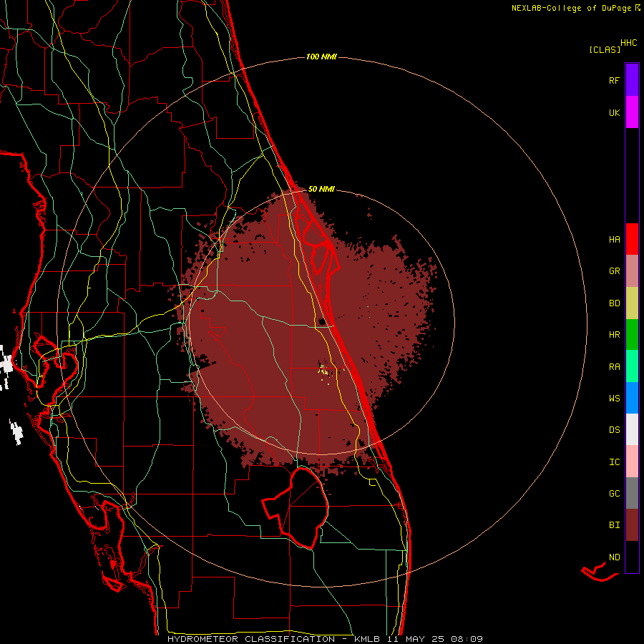
Task: Click the KMLB station identifier text
Action: pyautogui.click(x=367, y=639)
